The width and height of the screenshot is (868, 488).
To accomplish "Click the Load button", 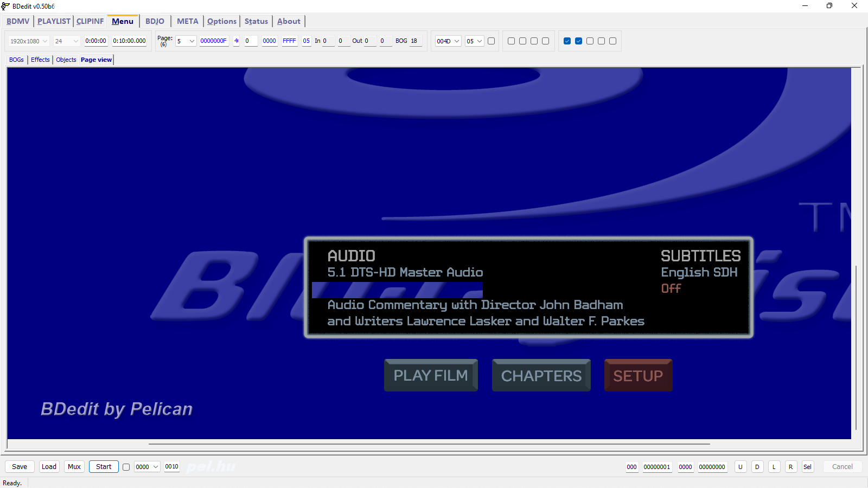I will click(49, 467).
